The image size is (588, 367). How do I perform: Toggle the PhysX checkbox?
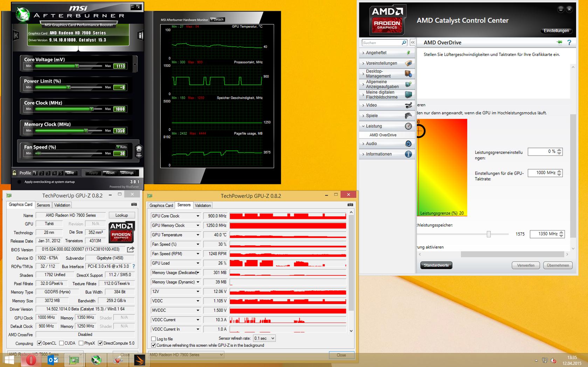tap(81, 343)
